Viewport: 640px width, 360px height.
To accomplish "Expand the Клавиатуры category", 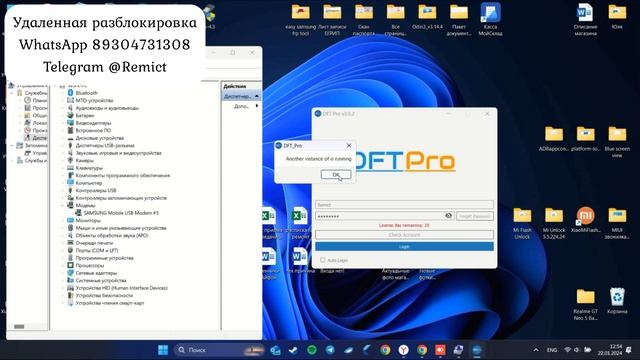I will tap(63, 168).
